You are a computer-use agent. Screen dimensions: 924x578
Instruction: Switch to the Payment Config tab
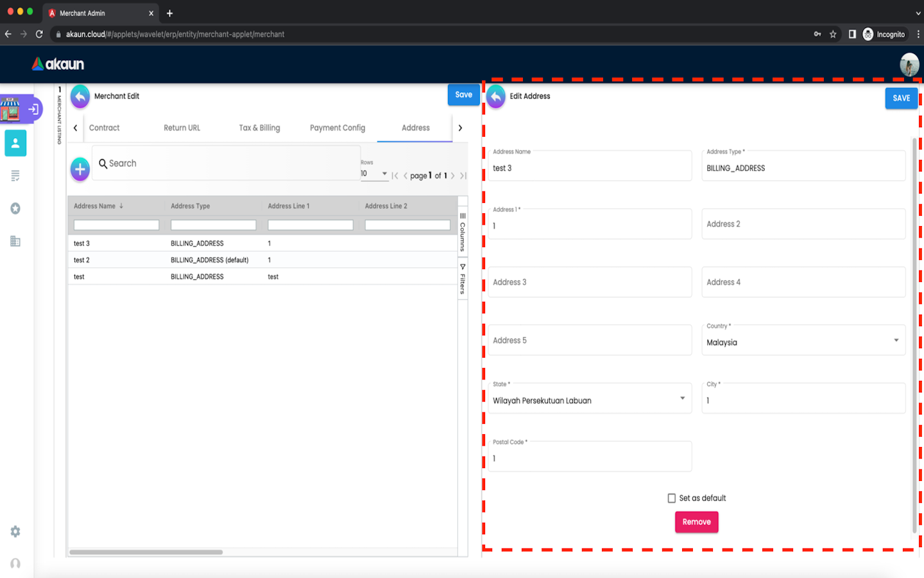pos(338,128)
